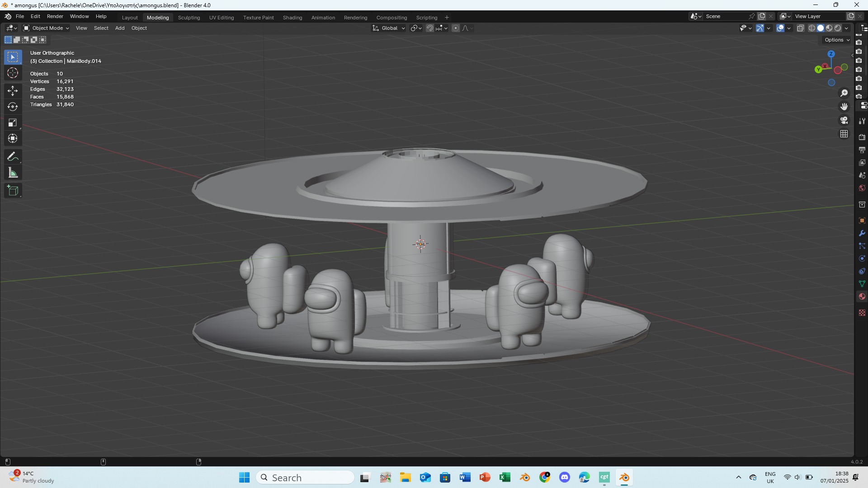The height and width of the screenshot is (488, 868).
Task: Click the add workspace plus button
Action: pyautogui.click(x=447, y=18)
